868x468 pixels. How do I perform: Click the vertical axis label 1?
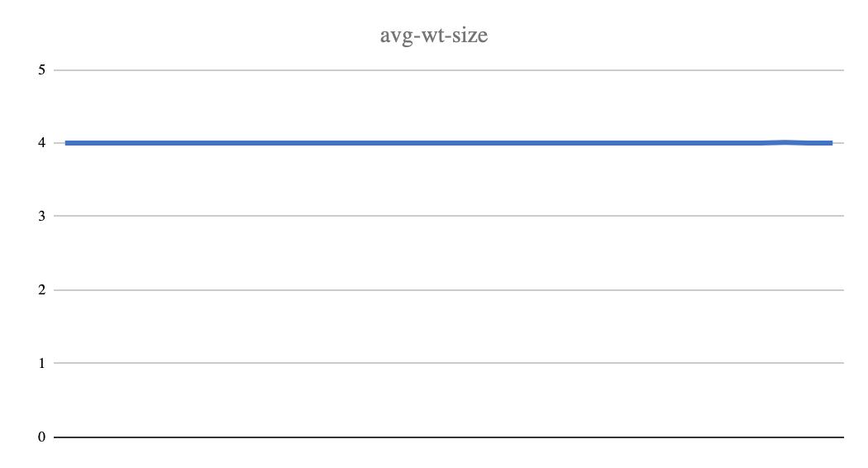tap(41, 363)
